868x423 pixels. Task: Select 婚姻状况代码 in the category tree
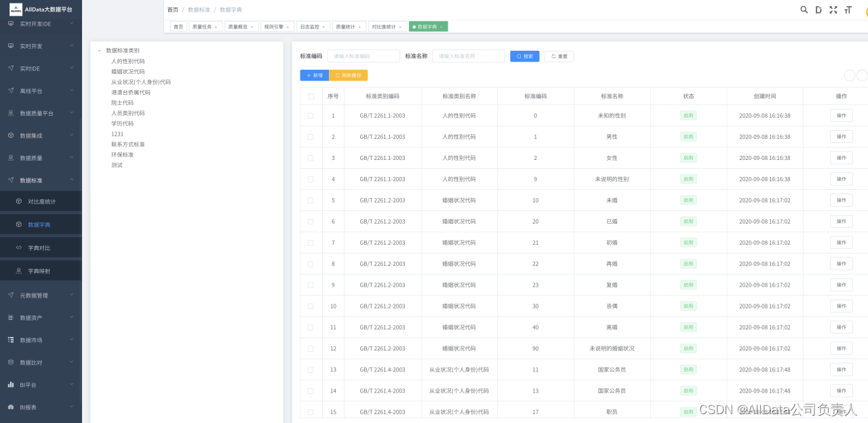[x=128, y=72]
